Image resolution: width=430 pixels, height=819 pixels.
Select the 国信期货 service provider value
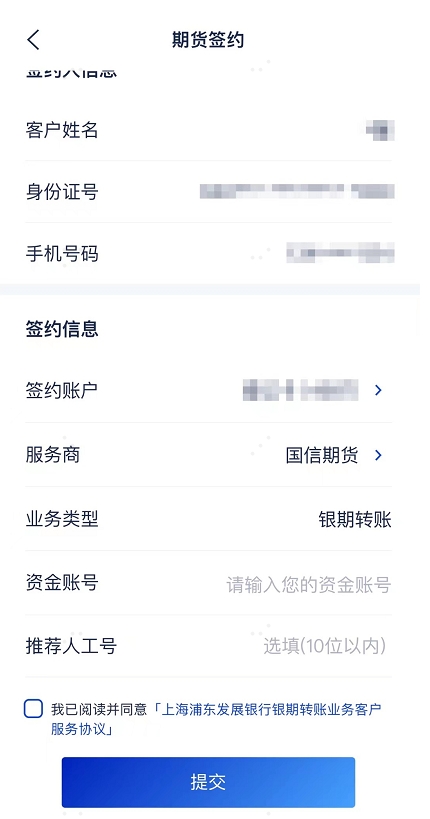[x=322, y=455]
